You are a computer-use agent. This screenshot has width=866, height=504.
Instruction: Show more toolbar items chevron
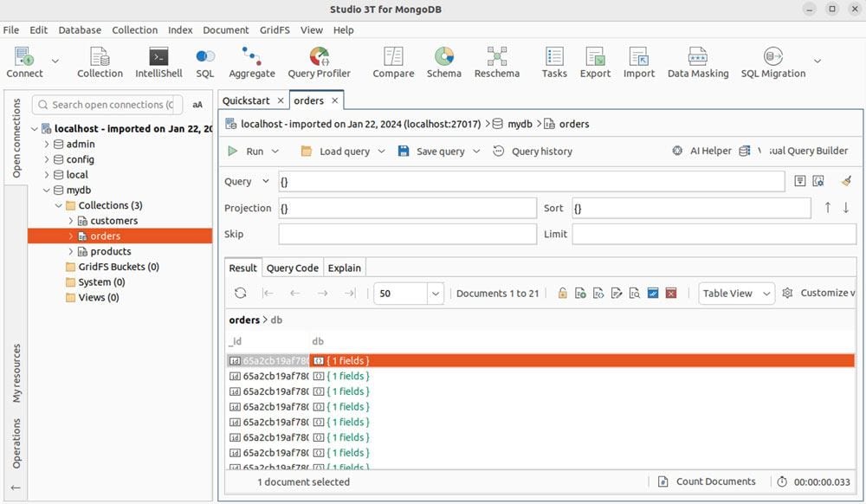tap(818, 61)
